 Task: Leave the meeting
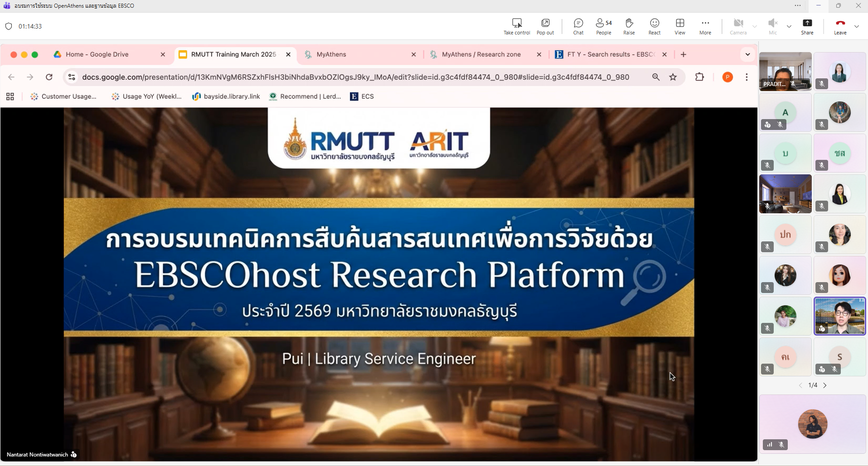pos(840,26)
